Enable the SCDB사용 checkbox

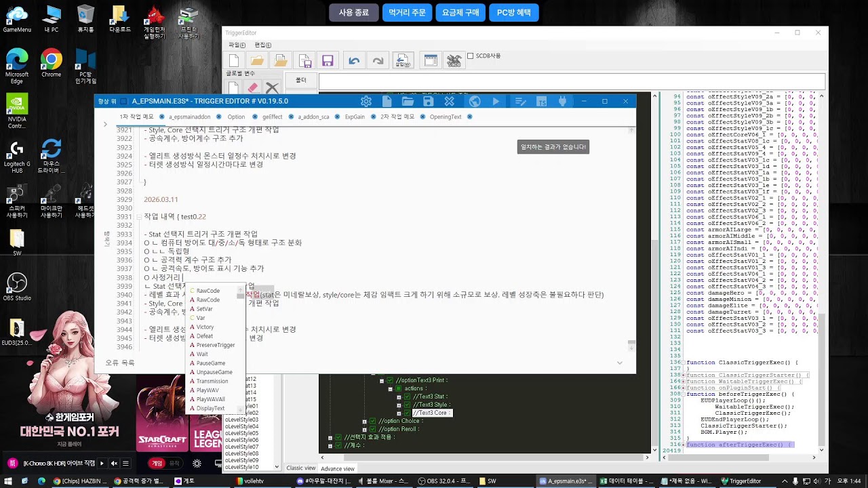coord(470,56)
